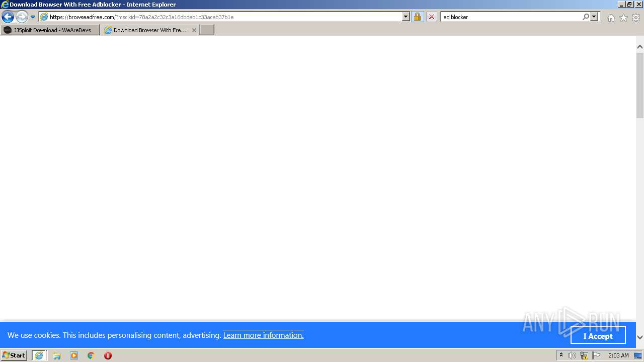Close the Download Browser With Free tab
Image resolution: width=644 pixels, height=362 pixels.
194,30
